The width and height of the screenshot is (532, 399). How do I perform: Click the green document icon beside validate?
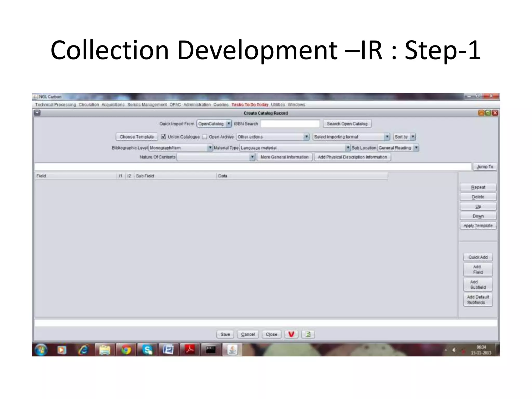308,334
